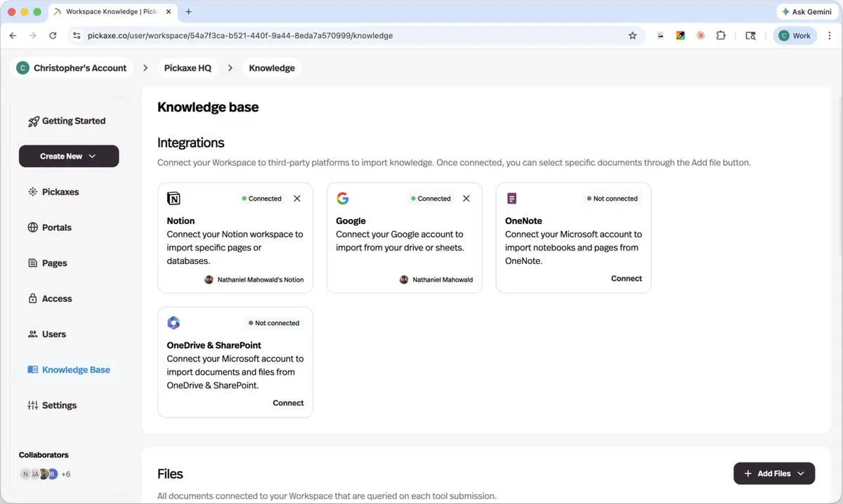
Task: Disconnect Google with the X icon
Action: coord(466,199)
